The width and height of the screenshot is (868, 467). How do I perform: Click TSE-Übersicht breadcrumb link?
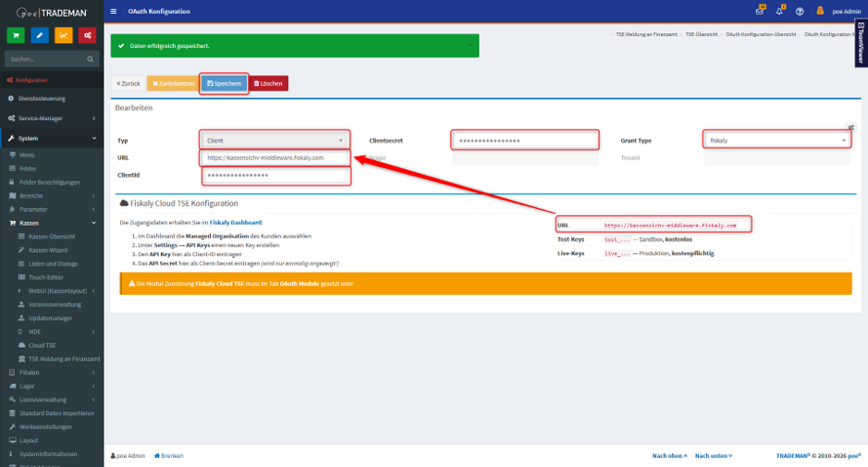pyautogui.click(x=702, y=34)
